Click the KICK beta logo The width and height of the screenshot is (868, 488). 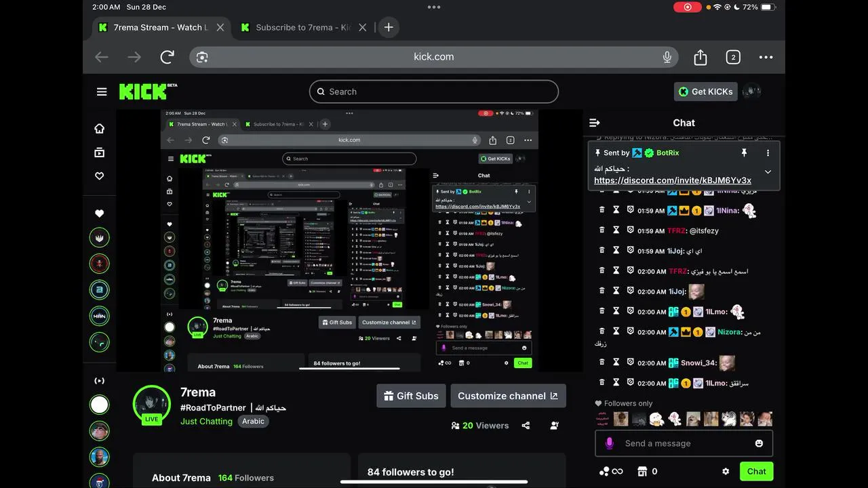click(148, 91)
